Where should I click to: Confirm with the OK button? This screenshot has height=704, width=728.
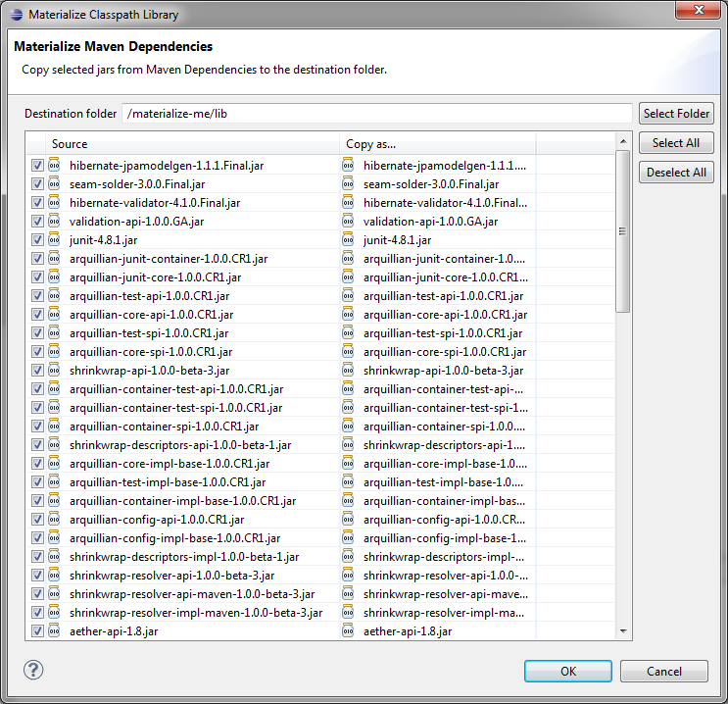click(x=568, y=671)
